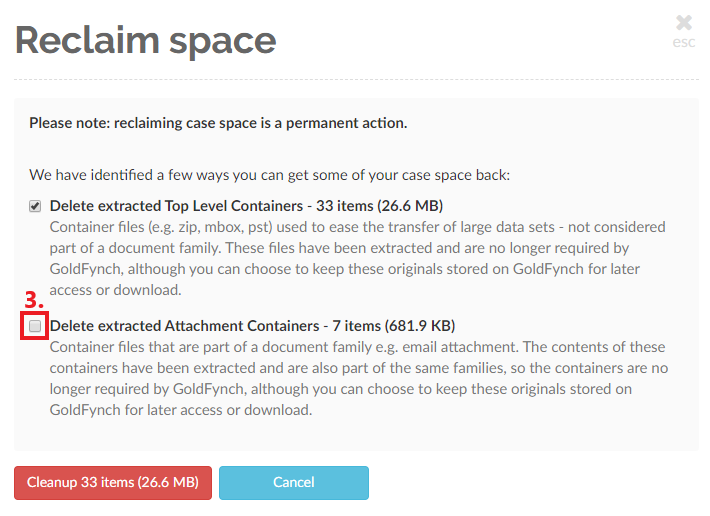710x516 pixels.
Task: Click the dashed divider below the heading
Action: pos(355,79)
